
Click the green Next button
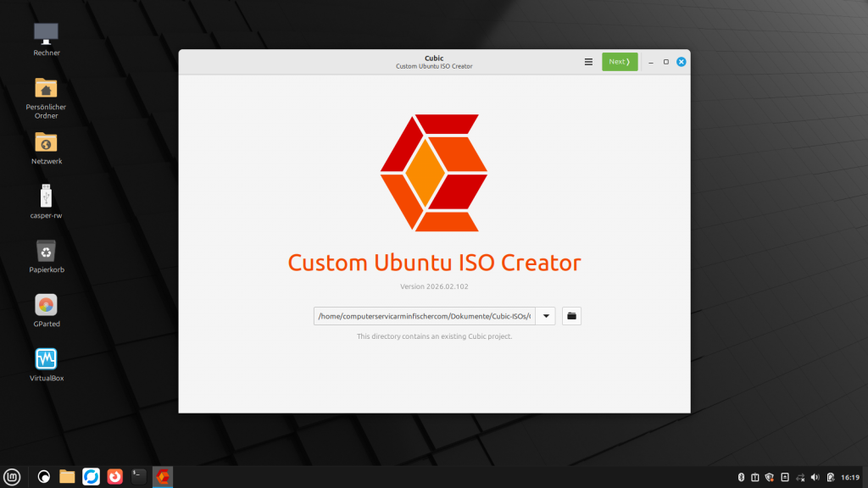tap(620, 62)
